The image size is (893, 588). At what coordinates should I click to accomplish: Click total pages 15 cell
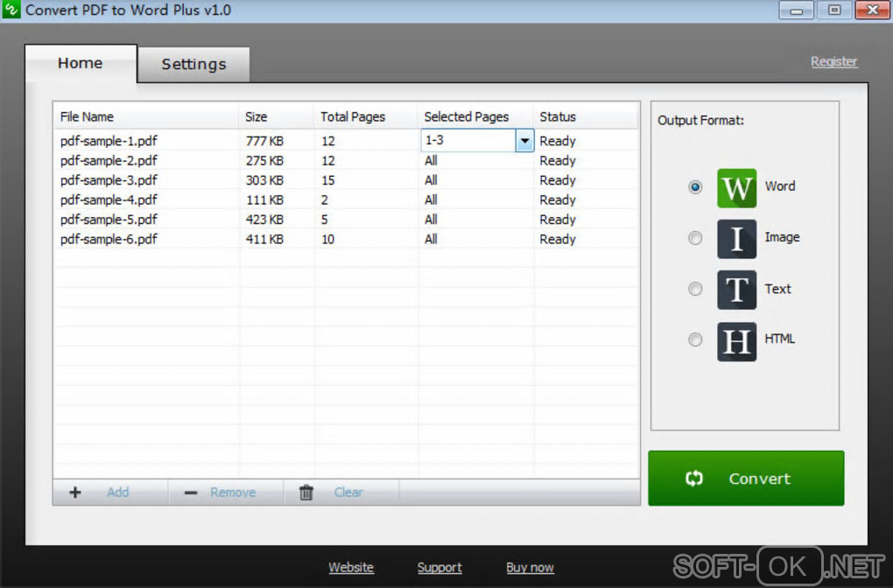coord(328,180)
